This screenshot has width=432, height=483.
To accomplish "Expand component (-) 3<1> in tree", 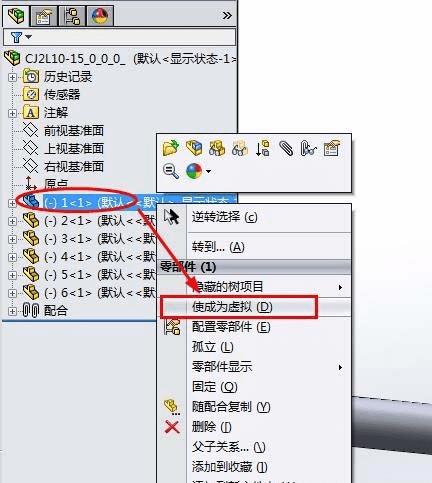I will [x=12, y=239].
